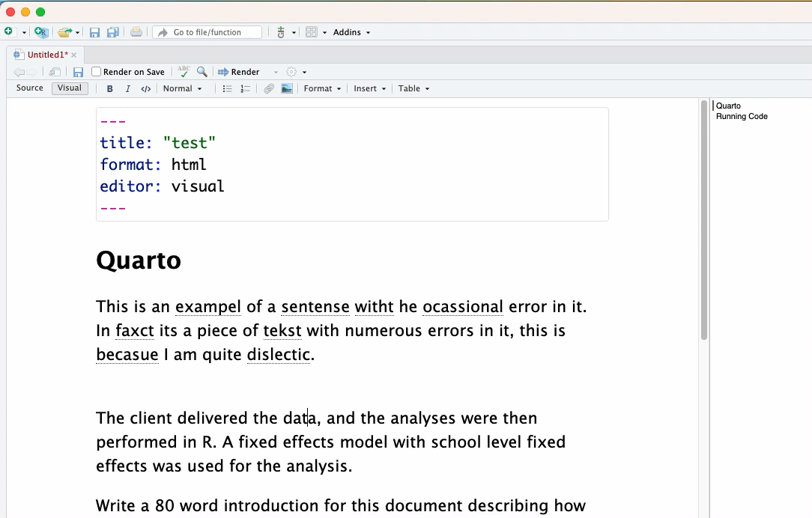The image size is (812, 518).
Task: Click the misspelled word "faxct"
Action: [x=135, y=331]
